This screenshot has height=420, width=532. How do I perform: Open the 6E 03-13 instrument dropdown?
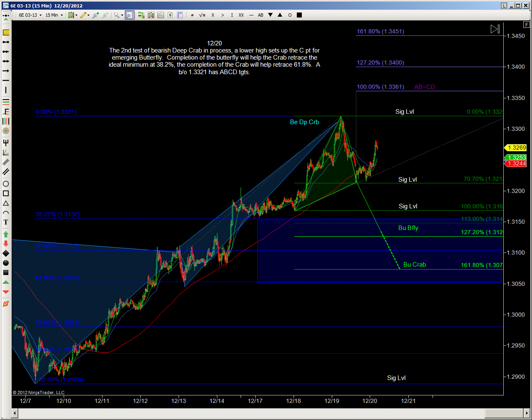point(30,15)
